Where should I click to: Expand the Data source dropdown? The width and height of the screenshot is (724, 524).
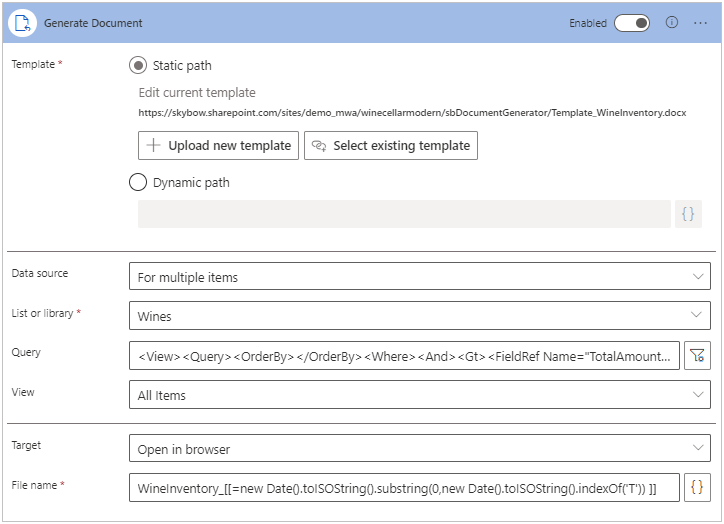(x=419, y=276)
